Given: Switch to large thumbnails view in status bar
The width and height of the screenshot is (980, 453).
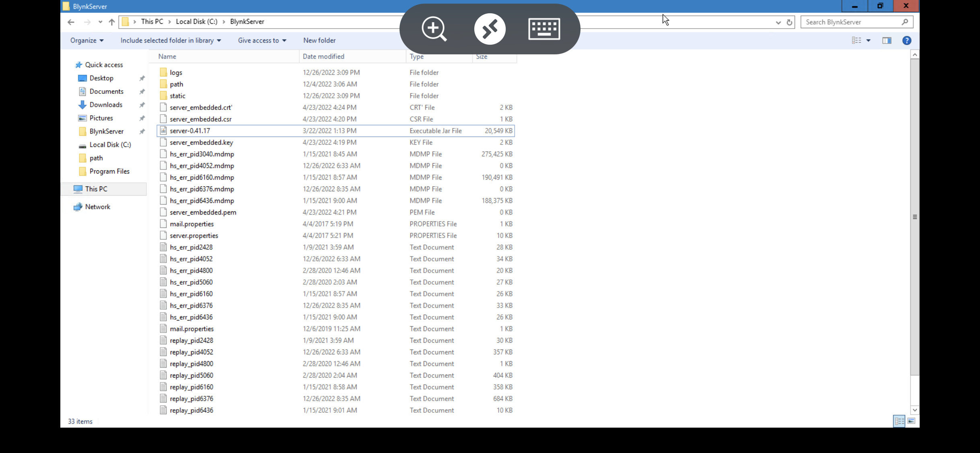Looking at the screenshot, I should [x=912, y=421].
